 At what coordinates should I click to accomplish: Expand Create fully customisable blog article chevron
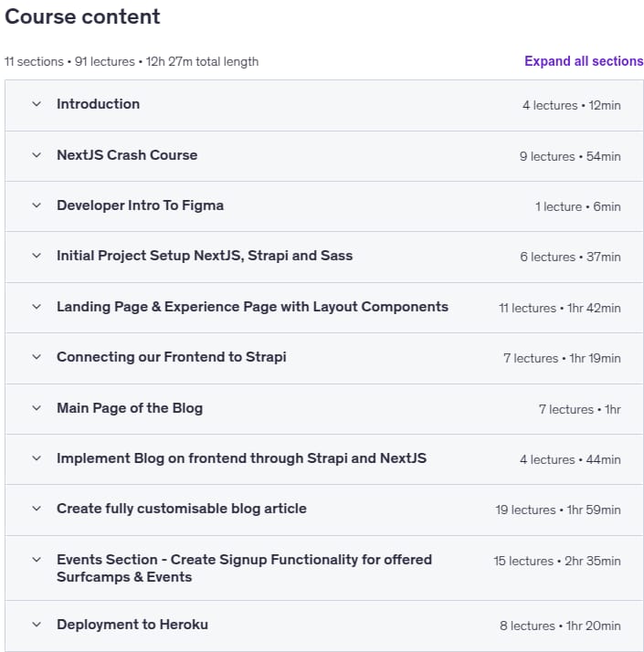point(37,509)
